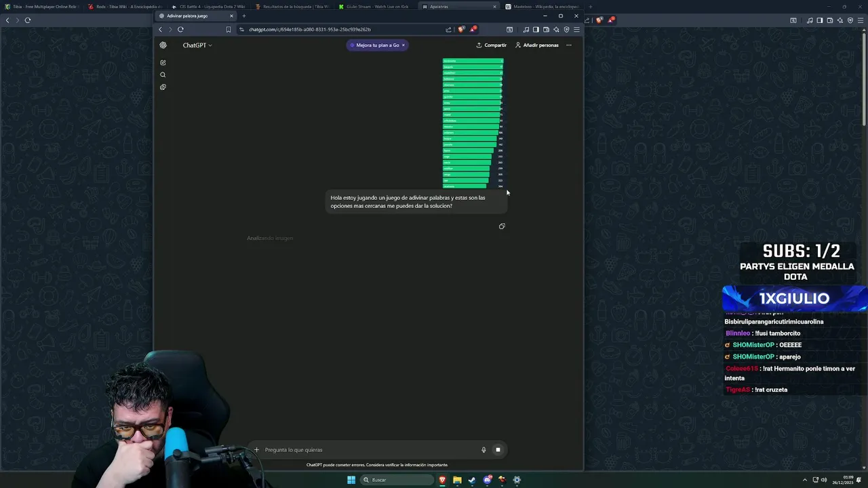Open the clock showing 01:09
Viewport: 868px width, 488px height.
tap(844, 480)
